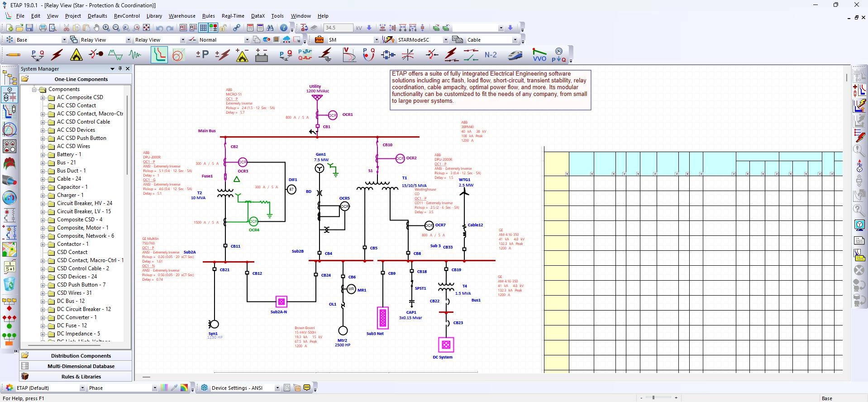Click the Open Project folder icon
Viewport: 868px width, 402px height.
19,28
